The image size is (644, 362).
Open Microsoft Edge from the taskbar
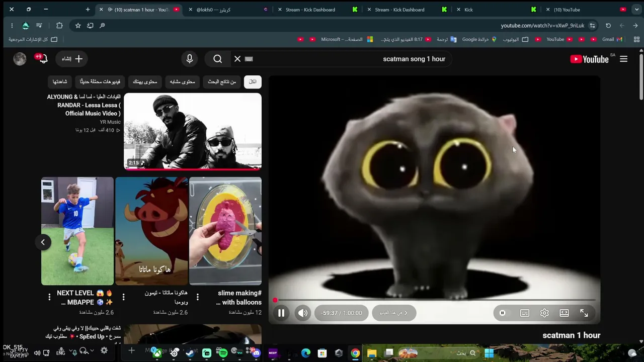(306, 353)
